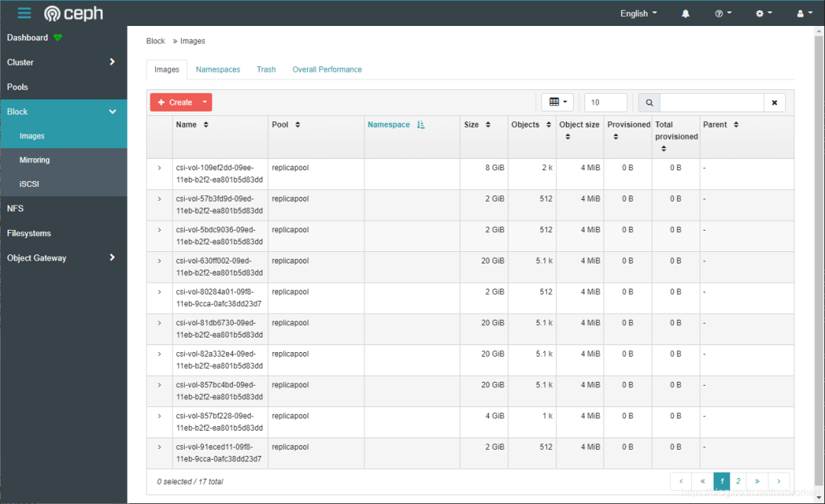Open the English language dropdown

pyautogui.click(x=638, y=14)
